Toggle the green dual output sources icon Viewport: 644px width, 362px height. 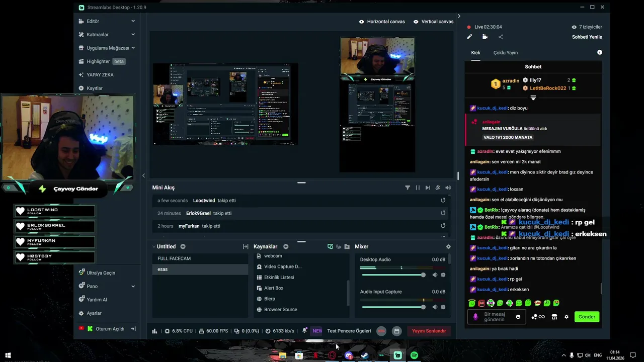pyautogui.click(x=330, y=246)
